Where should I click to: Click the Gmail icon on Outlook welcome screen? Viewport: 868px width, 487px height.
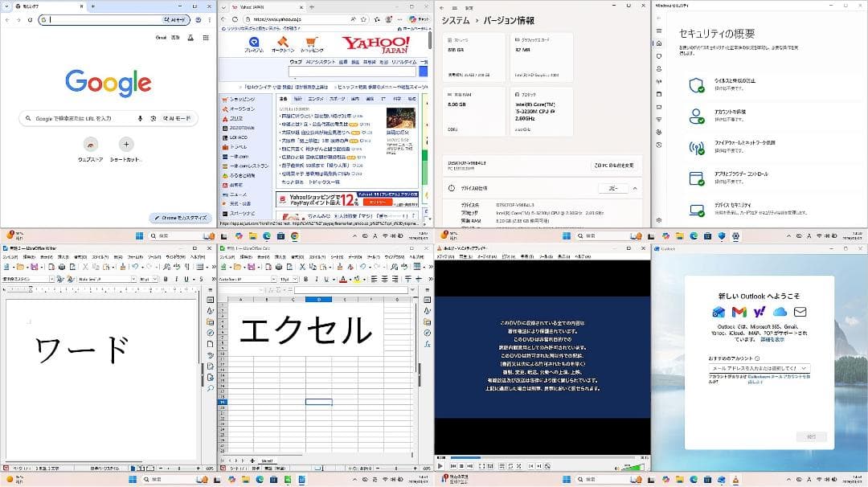[x=739, y=311]
